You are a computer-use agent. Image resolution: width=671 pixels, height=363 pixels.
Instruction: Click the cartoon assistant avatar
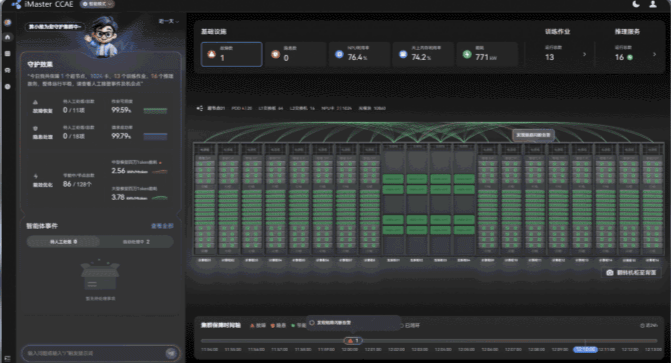click(103, 36)
